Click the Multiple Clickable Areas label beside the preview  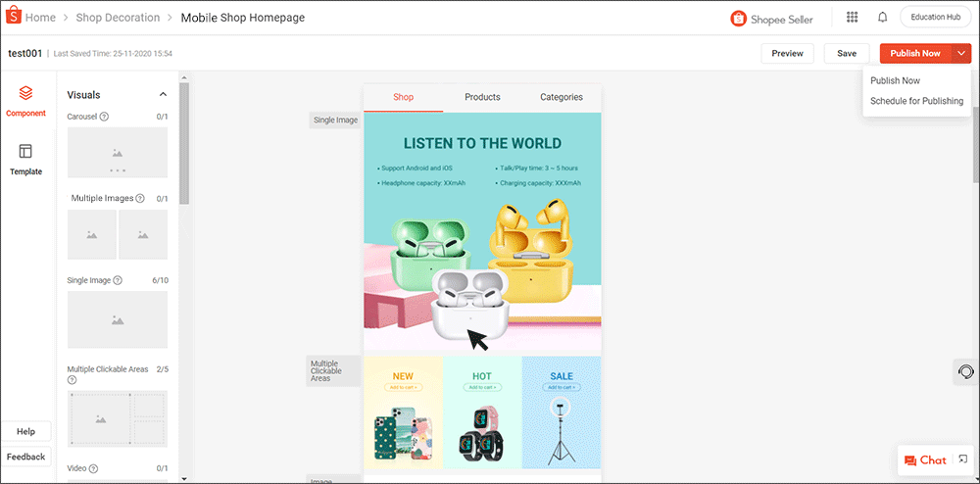pyautogui.click(x=334, y=371)
